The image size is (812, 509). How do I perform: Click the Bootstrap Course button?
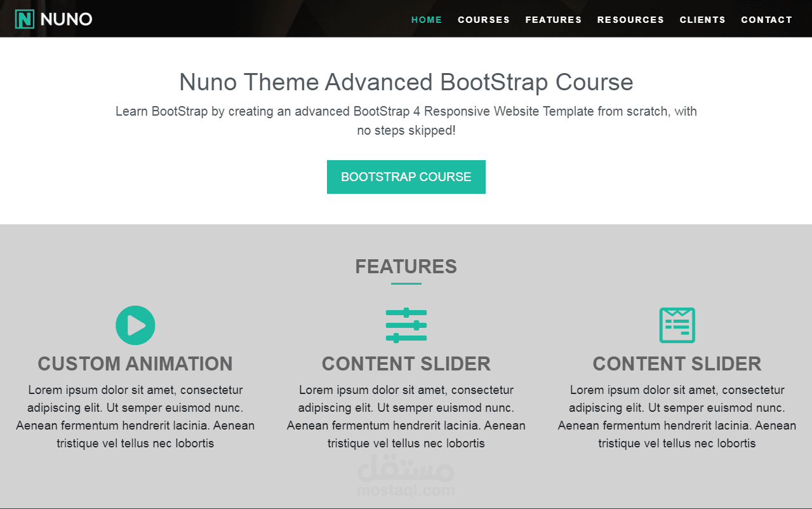point(406,177)
